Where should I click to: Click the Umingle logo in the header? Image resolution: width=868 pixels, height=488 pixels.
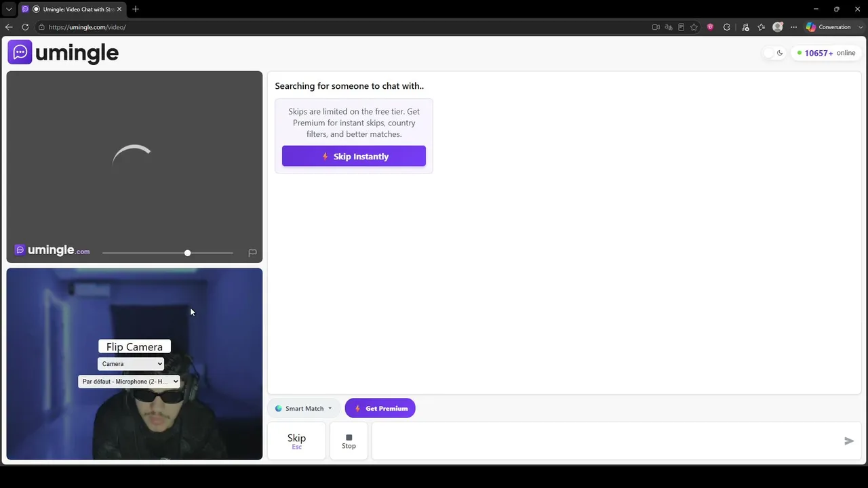click(63, 52)
